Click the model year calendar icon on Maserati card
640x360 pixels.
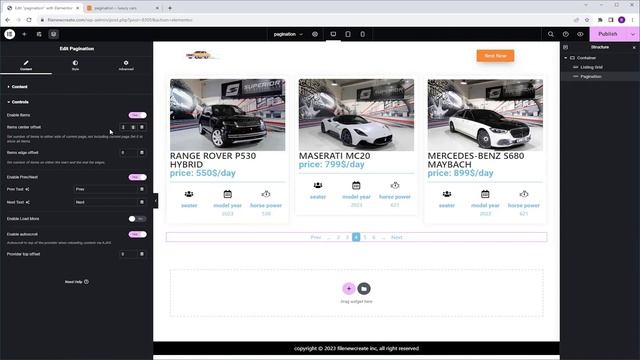[x=356, y=186]
